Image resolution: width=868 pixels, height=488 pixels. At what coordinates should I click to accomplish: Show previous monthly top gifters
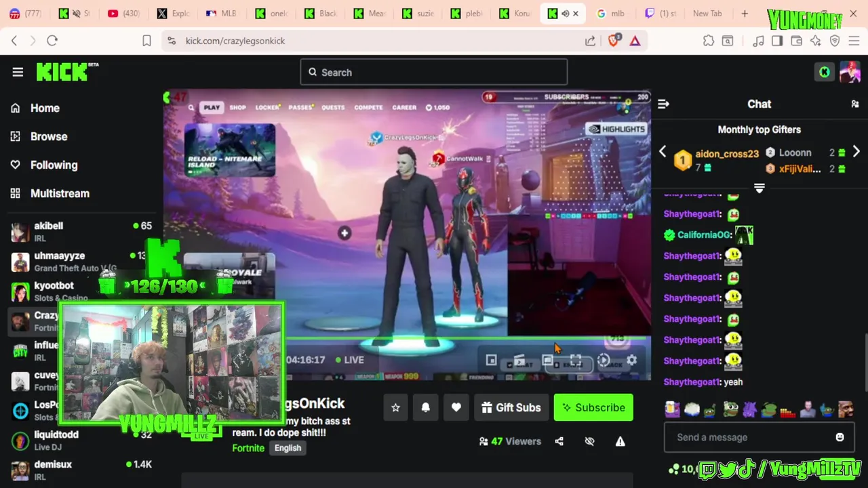(663, 152)
